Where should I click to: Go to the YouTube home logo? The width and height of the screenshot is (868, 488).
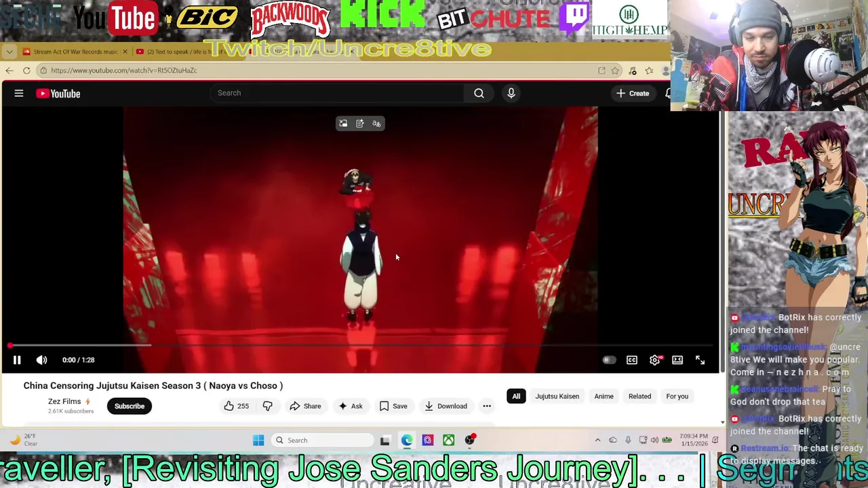coord(58,94)
